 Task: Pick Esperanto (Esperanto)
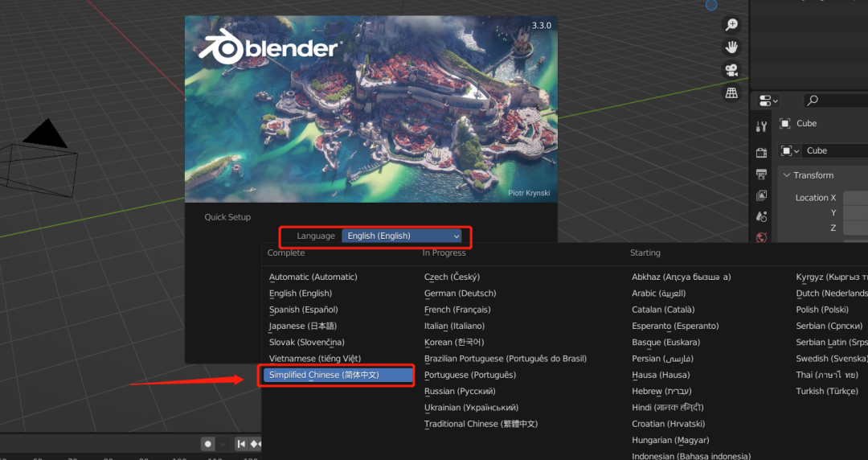pyautogui.click(x=675, y=326)
